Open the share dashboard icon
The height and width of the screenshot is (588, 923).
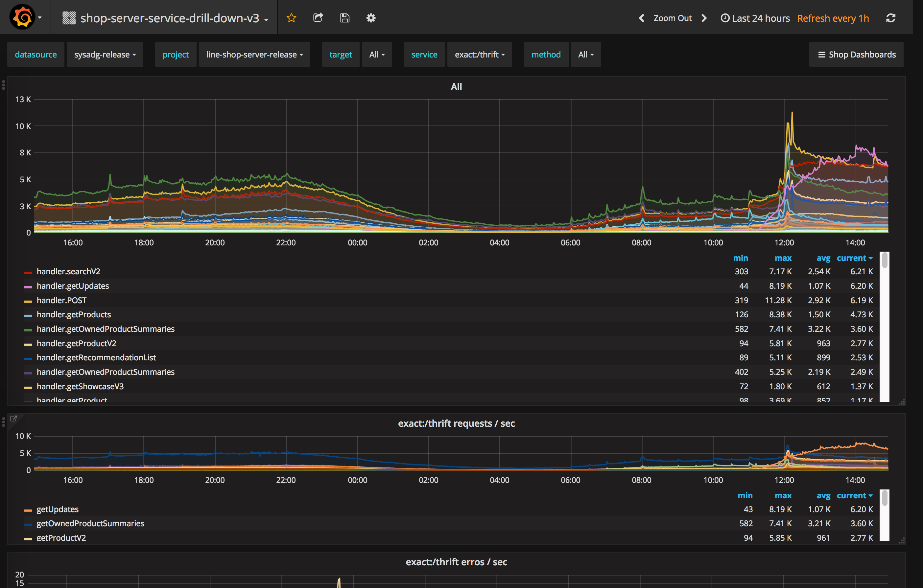(x=318, y=18)
